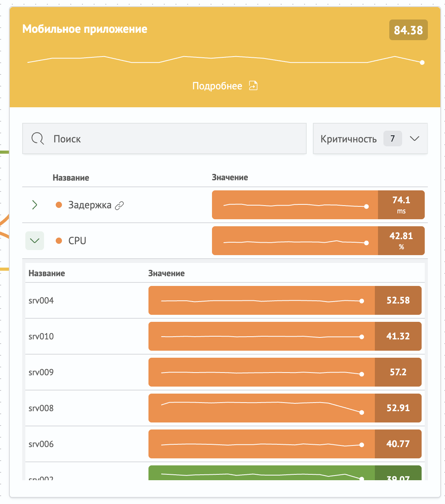Click the 52.58 value for srv004
The width and height of the screenshot is (445, 504).
[x=398, y=300]
